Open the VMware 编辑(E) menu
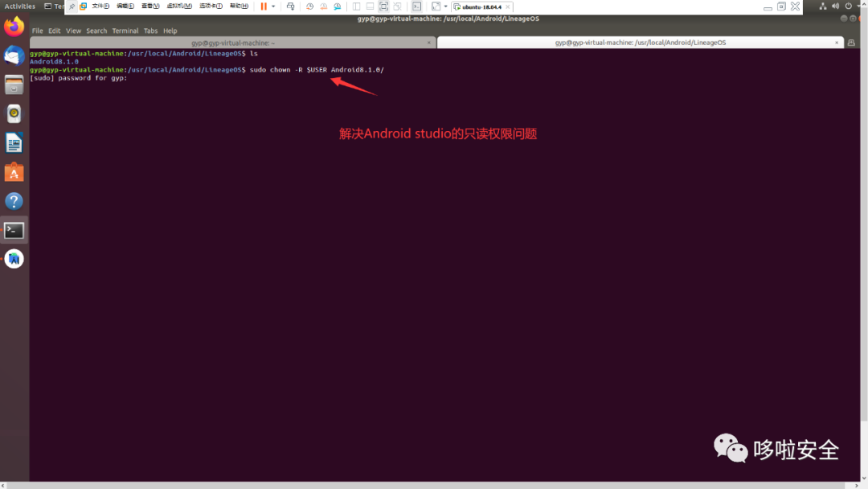Screen dimensions: 868x489 pos(125,6)
